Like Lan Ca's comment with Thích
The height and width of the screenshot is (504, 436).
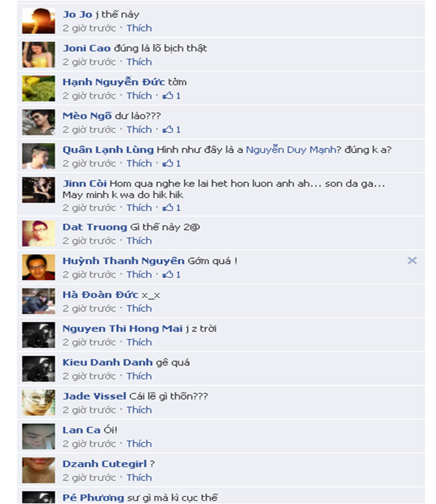tap(139, 444)
